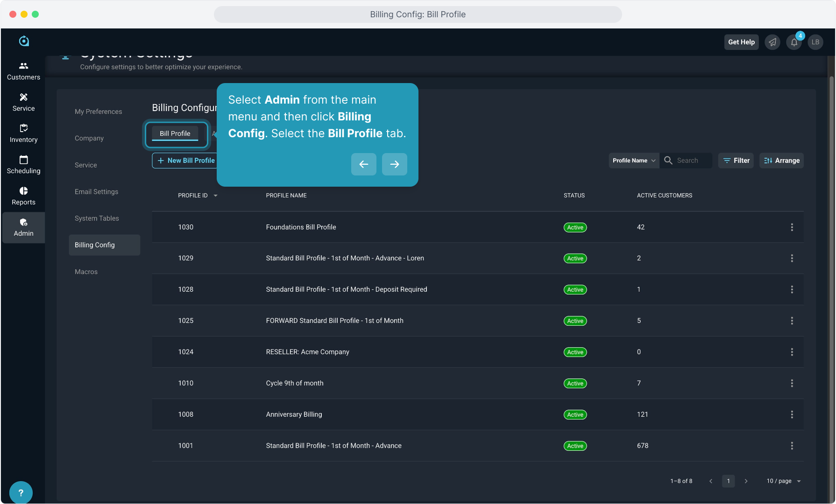836x504 pixels.
Task: Advance tutorial with the next arrow
Action: coord(394,164)
